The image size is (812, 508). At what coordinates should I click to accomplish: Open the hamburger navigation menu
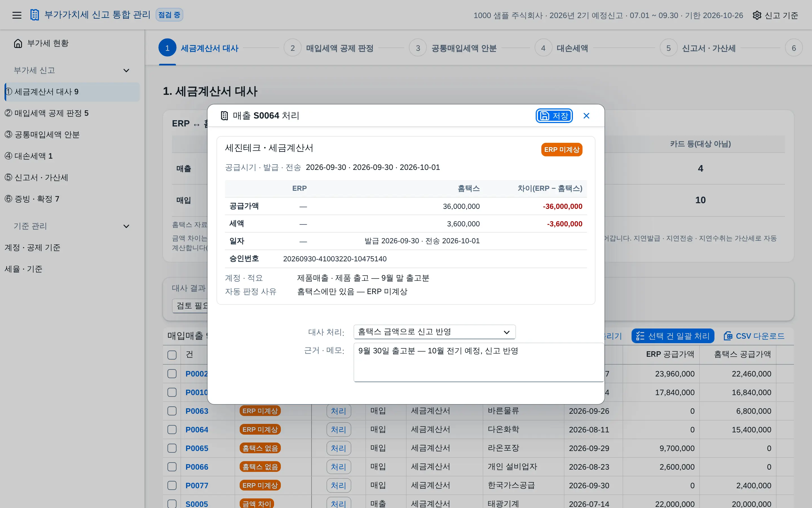[x=17, y=15]
